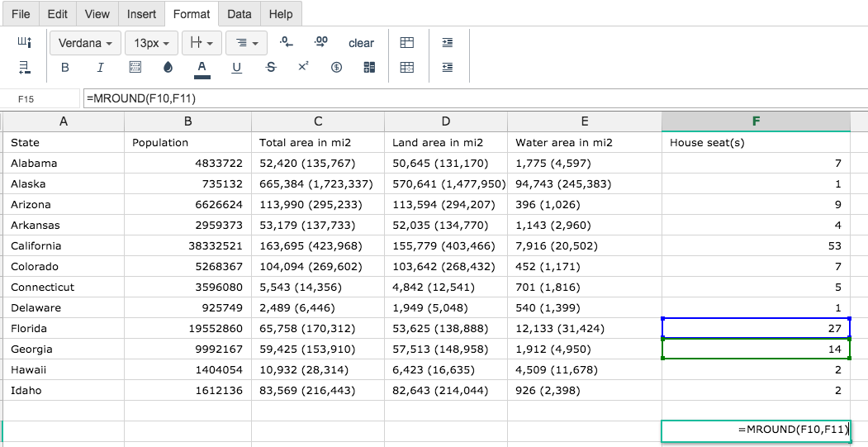Choose text color with underlined A
The image size is (868, 447).
coord(202,68)
